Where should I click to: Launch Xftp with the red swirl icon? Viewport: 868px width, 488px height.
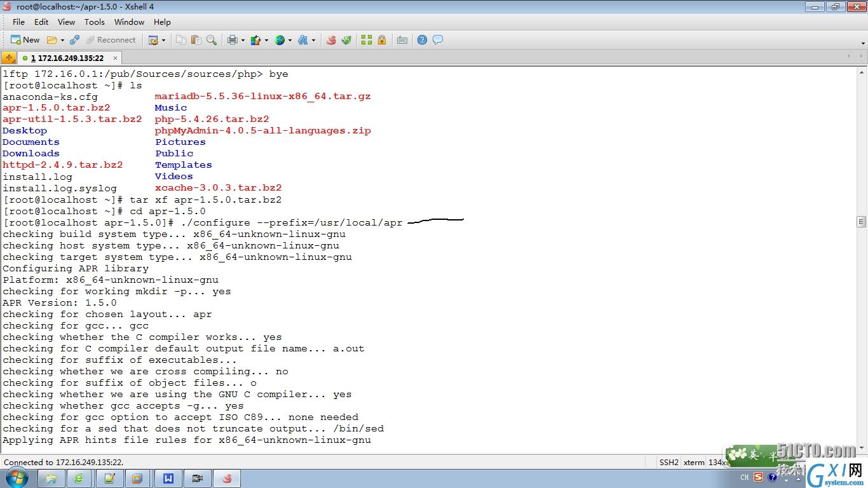(331, 40)
